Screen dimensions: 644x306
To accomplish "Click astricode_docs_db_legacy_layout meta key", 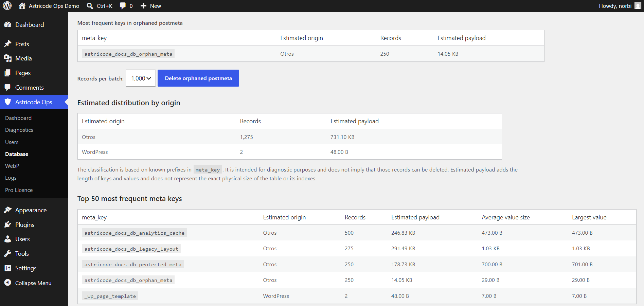I will (131, 249).
